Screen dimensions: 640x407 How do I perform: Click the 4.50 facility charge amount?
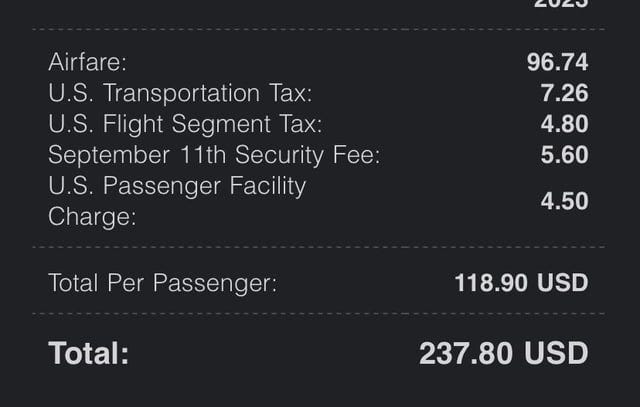click(564, 201)
